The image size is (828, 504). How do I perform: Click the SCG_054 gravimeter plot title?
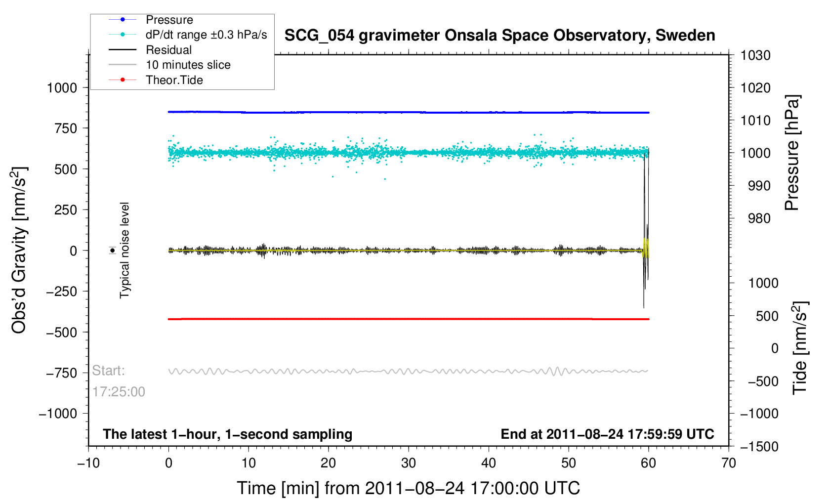(499, 36)
